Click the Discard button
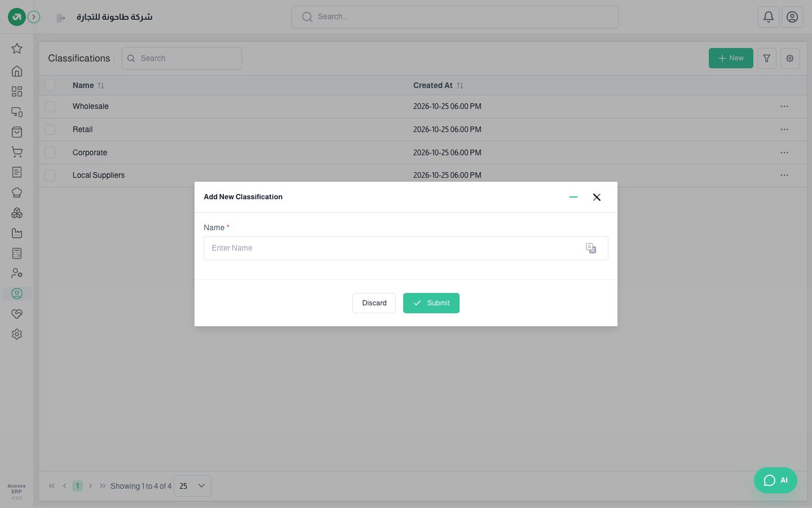This screenshot has width=812, height=508. 374,303
